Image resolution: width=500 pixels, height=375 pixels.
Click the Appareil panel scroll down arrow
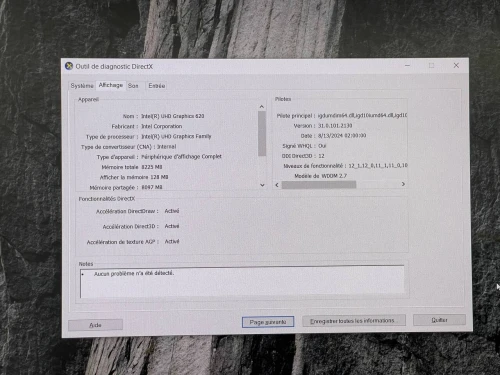(x=262, y=185)
